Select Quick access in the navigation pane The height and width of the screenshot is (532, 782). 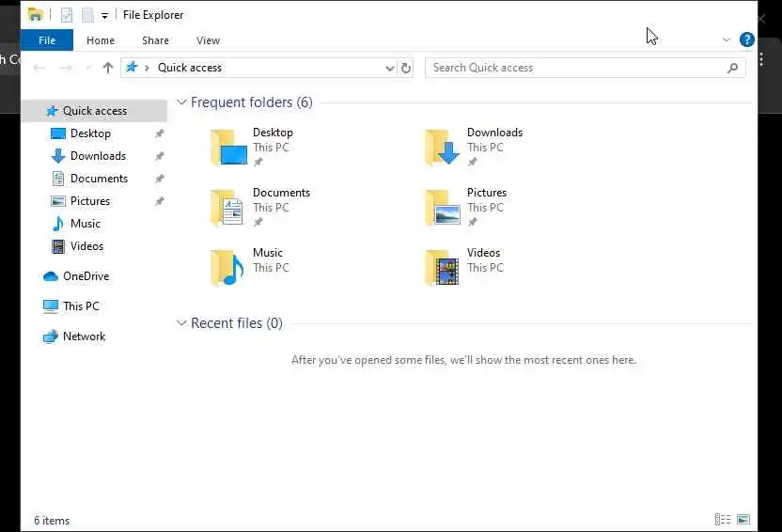point(94,111)
